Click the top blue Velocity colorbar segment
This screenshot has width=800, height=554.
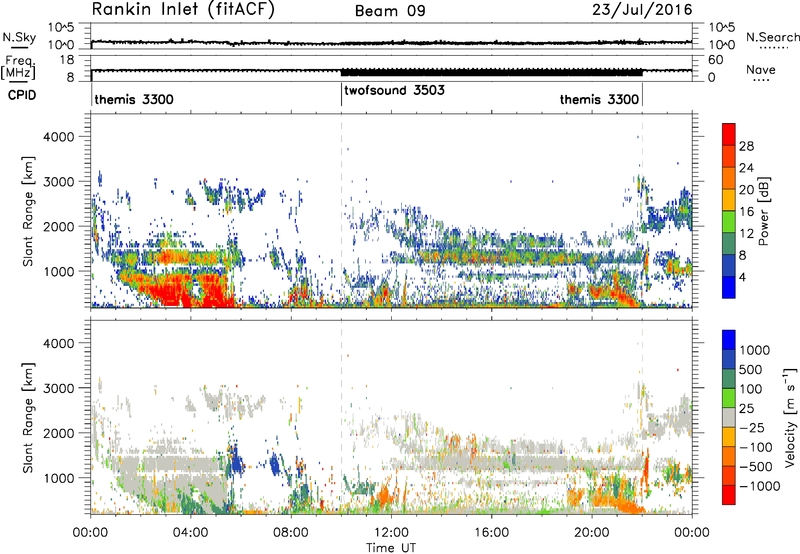point(729,340)
